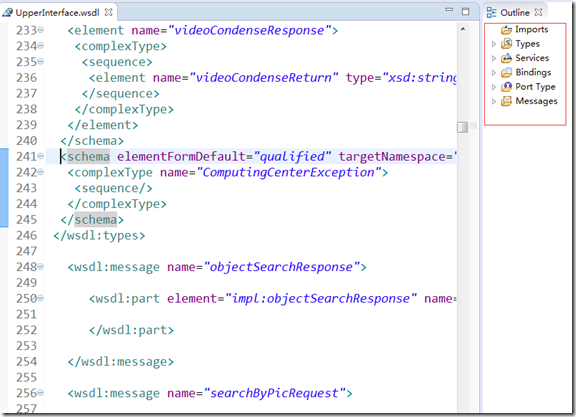The width and height of the screenshot is (576, 417).
Task: Click the Outline view icon
Action: coord(492,12)
